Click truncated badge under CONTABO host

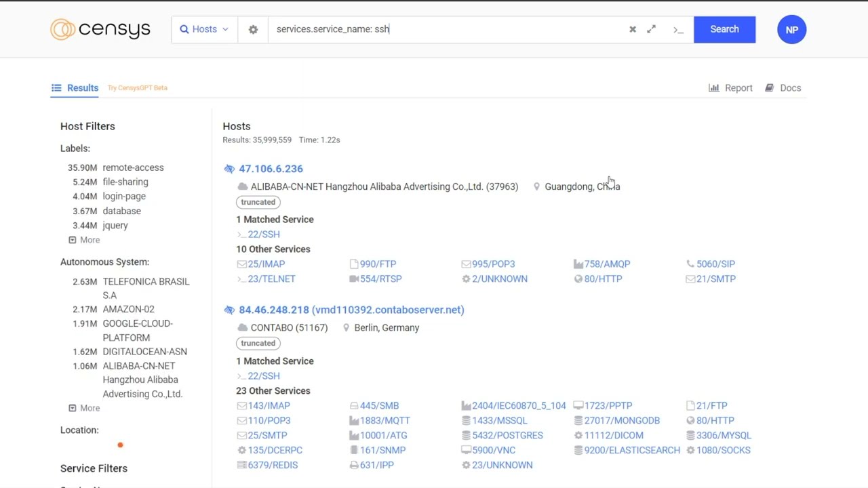tap(258, 343)
